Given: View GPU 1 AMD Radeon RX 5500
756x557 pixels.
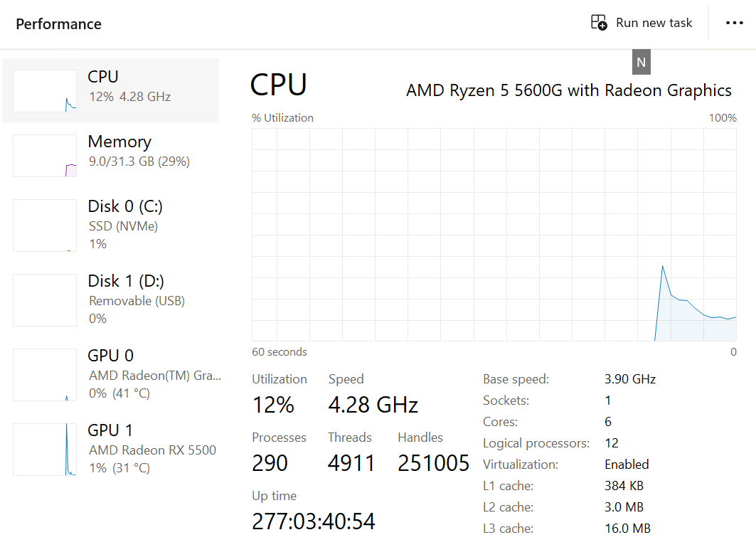Looking at the screenshot, I should tap(152, 450).
